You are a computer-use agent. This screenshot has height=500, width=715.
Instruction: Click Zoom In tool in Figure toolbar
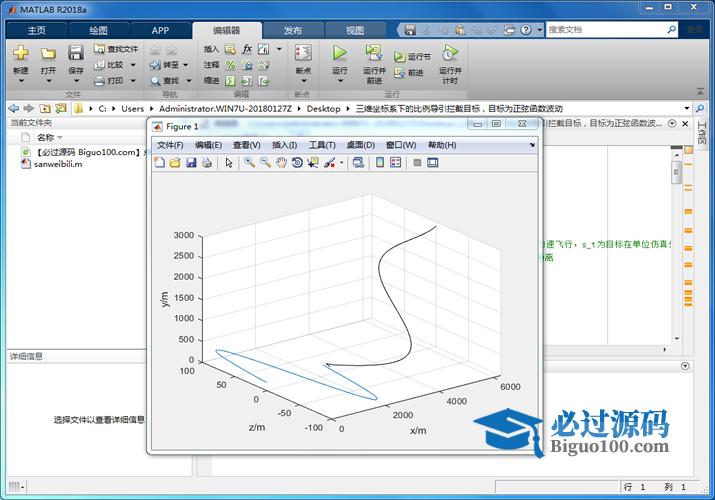249,163
